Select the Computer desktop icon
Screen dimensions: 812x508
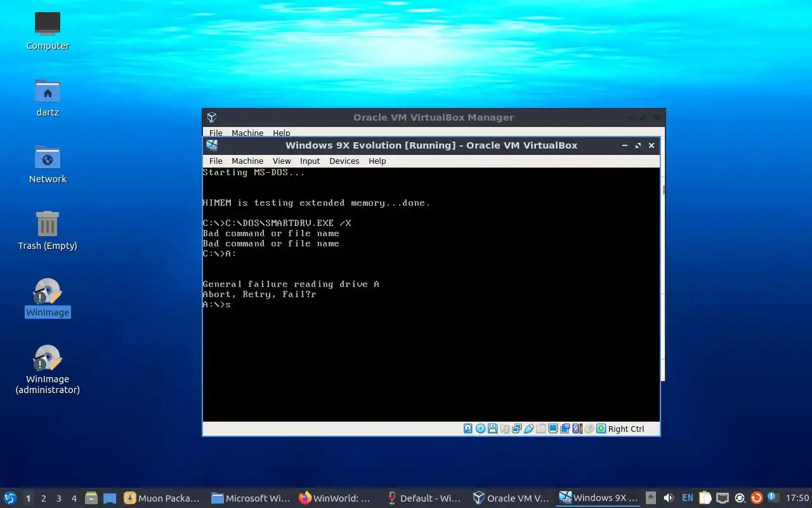tap(48, 30)
